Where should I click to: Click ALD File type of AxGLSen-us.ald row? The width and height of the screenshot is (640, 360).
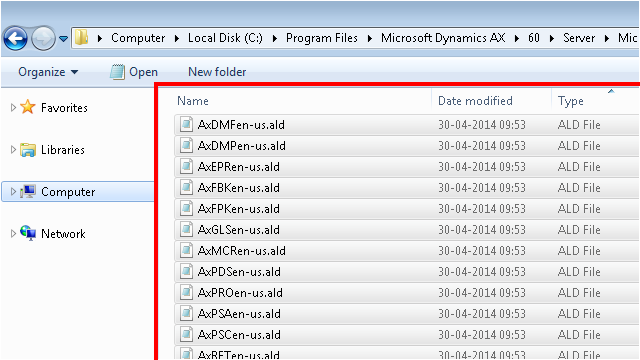pyautogui.click(x=579, y=230)
